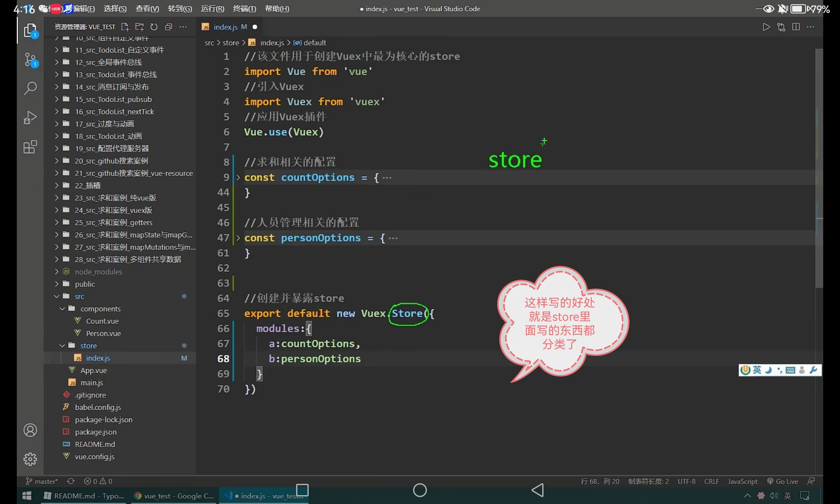The image size is (840, 504).
Task: Open the Chrome vue_test taskbar item
Action: (173, 496)
